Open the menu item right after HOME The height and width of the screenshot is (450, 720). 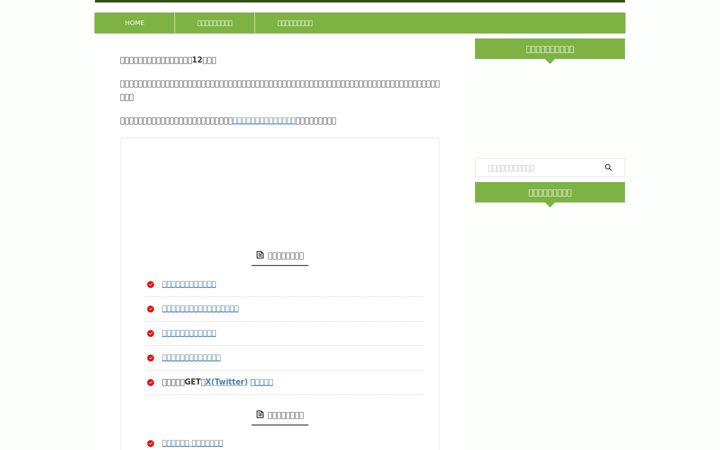pos(214,23)
